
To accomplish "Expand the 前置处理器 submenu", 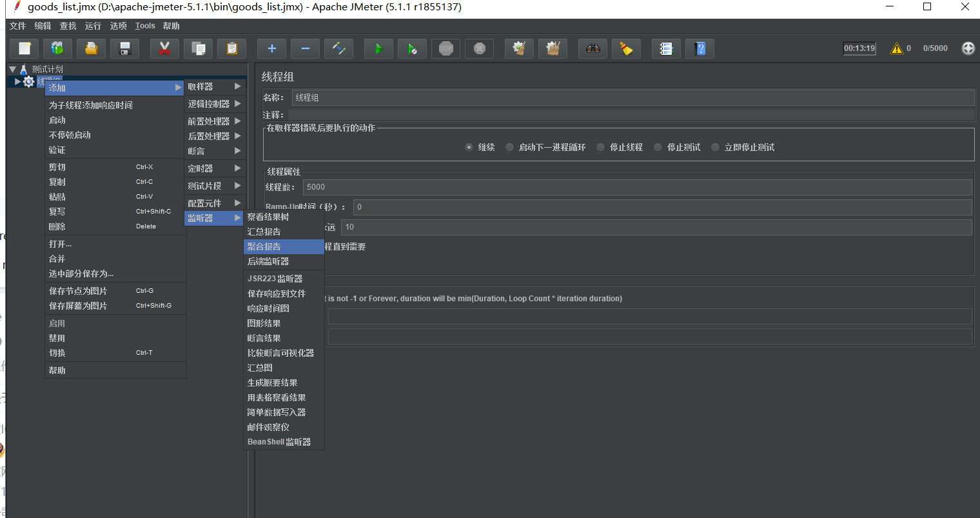I will pos(214,121).
